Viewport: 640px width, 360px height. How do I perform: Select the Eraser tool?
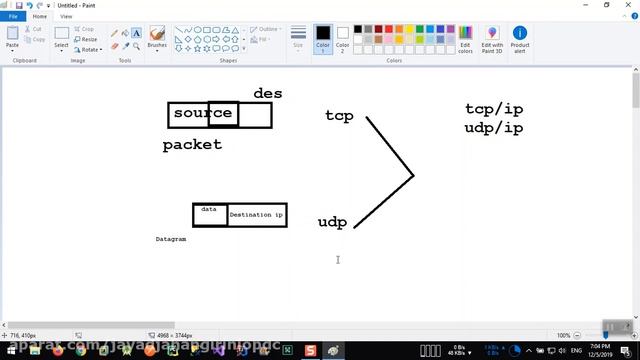click(x=115, y=47)
